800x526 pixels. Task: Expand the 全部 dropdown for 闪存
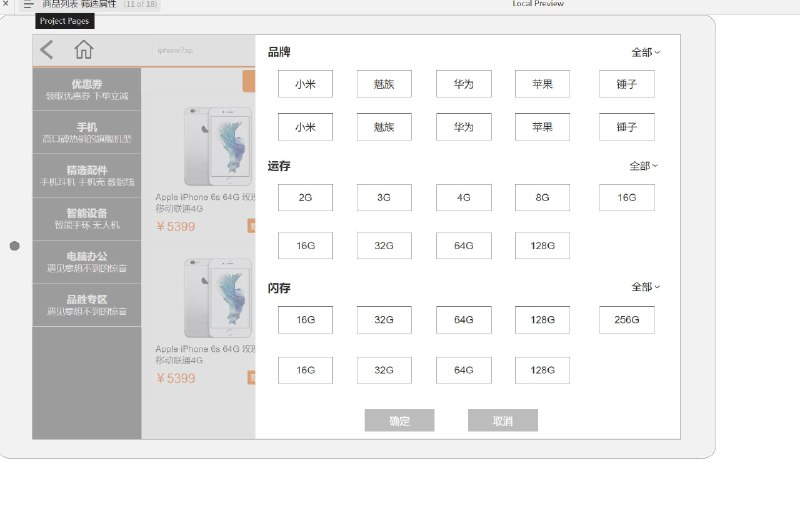645,287
